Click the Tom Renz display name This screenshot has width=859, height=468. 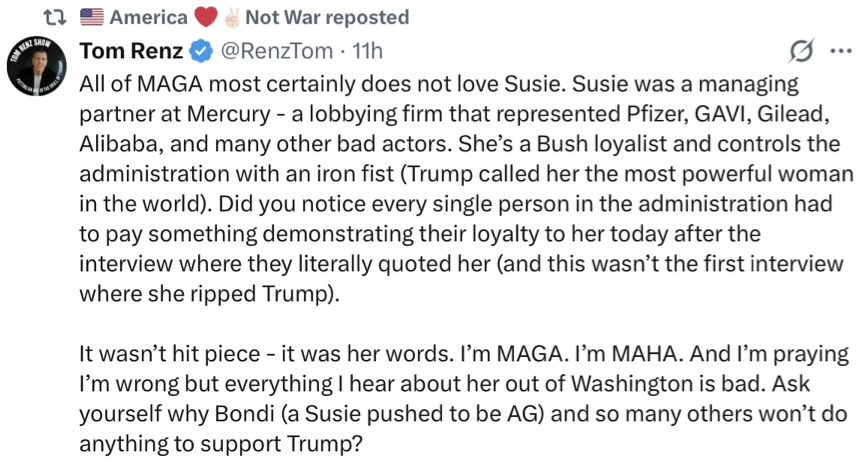pos(128,50)
